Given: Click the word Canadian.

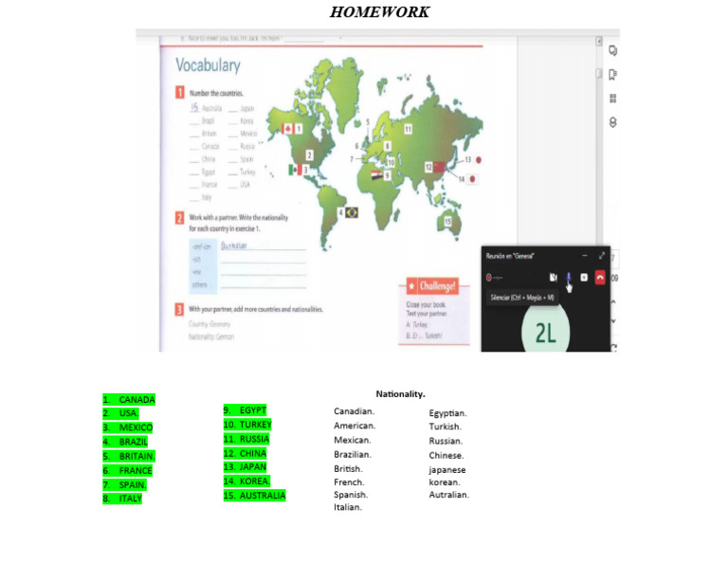Looking at the screenshot, I should 354,411.
